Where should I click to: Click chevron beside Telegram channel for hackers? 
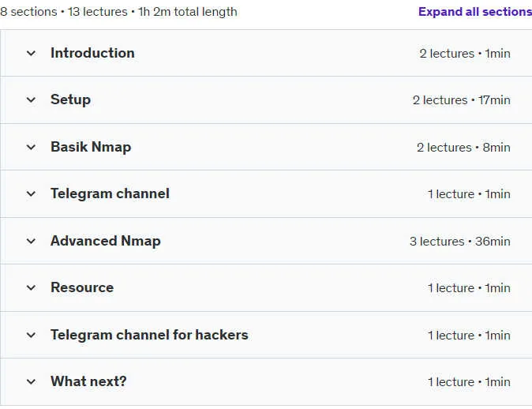[x=31, y=336]
